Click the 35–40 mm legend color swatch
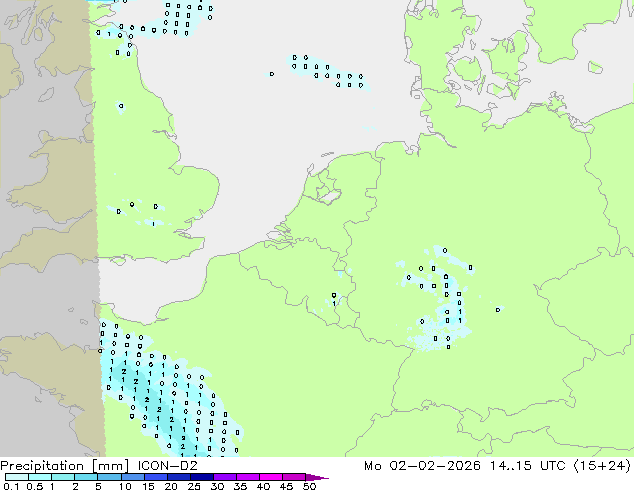The width and height of the screenshot is (634, 490). point(247,477)
